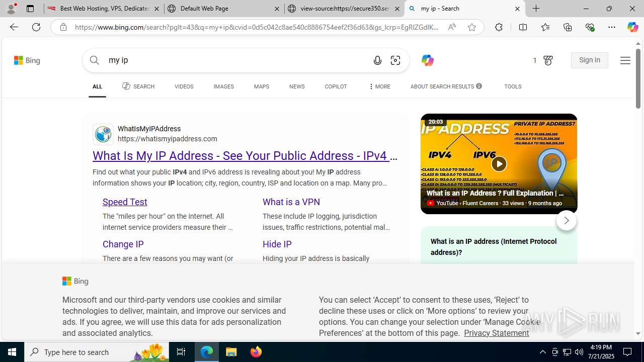This screenshot has width=644, height=362.
Task: Open the Change IP sublink
Action: (x=123, y=244)
